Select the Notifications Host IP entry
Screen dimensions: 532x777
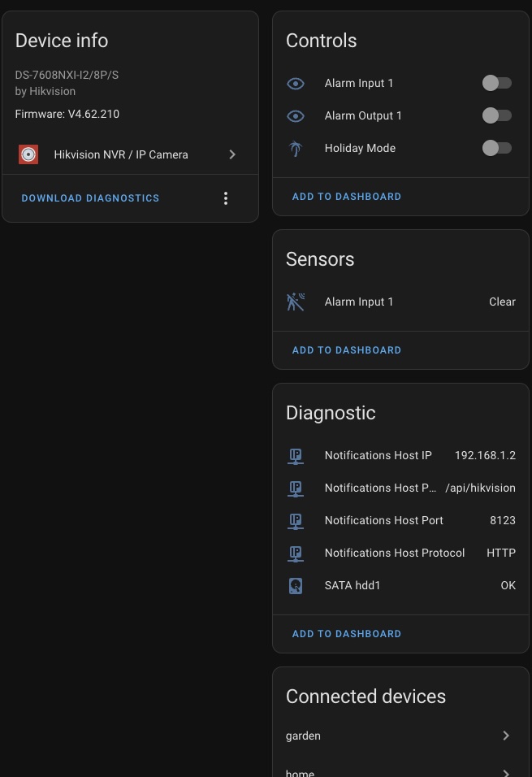coord(400,455)
